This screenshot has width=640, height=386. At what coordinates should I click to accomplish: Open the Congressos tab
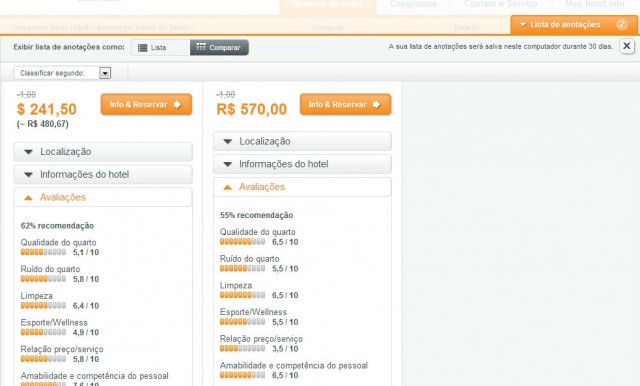413,5
